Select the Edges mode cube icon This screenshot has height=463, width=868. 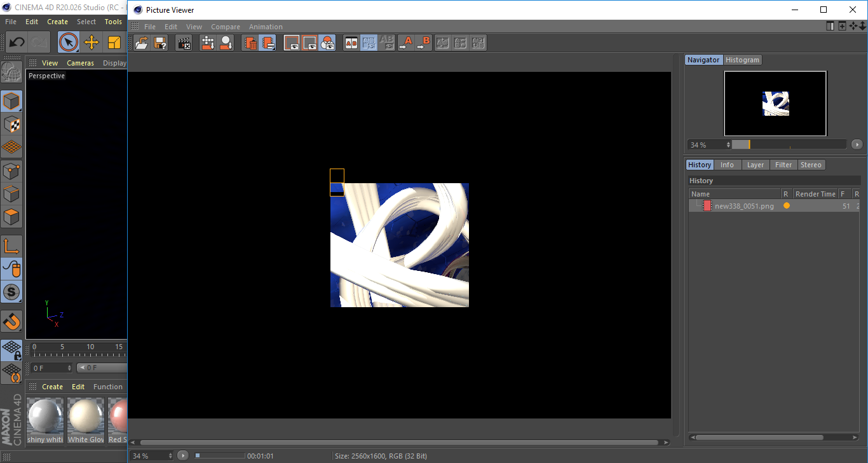click(x=11, y=194)
